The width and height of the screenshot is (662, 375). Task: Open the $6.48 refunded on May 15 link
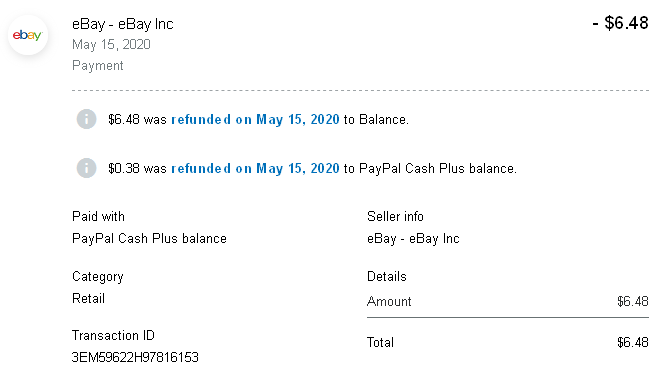tap(255, 120)
